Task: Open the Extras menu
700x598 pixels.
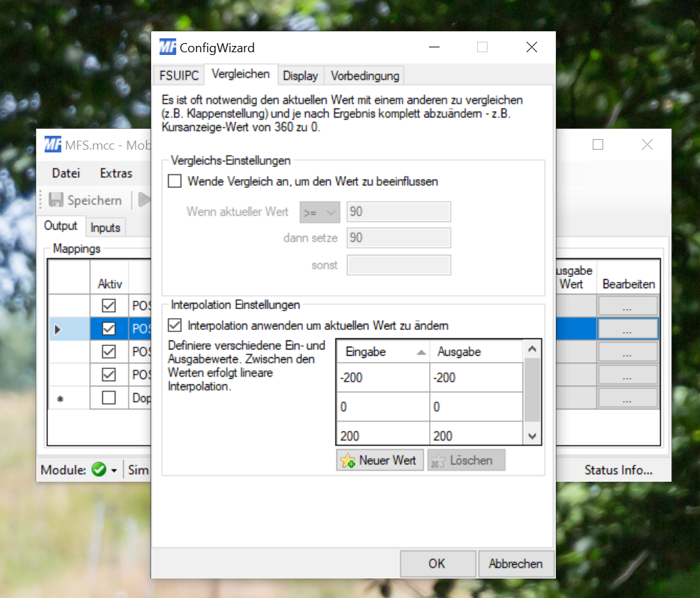Action: (x=116, y=173)
